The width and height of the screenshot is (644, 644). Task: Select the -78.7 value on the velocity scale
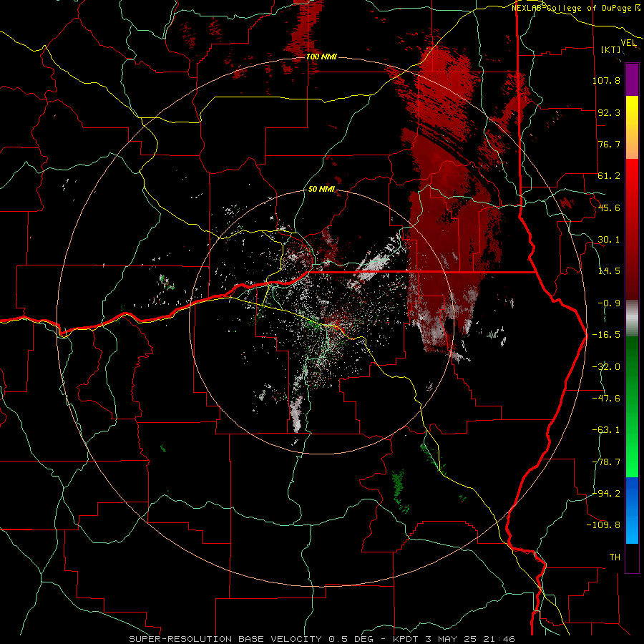click(x=606, y=462)
